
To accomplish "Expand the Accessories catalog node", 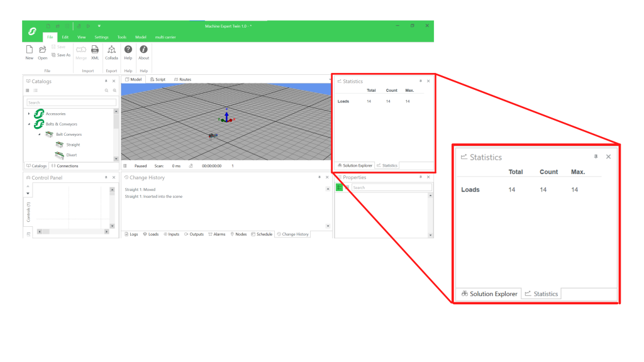I will coord(29,114).
